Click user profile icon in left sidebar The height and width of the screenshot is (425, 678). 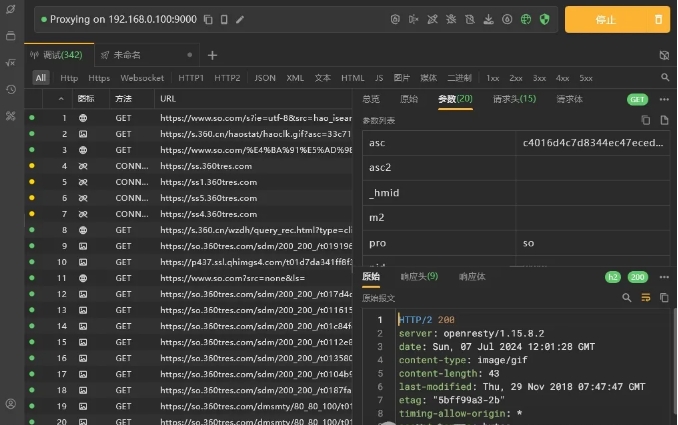point(11,404)
